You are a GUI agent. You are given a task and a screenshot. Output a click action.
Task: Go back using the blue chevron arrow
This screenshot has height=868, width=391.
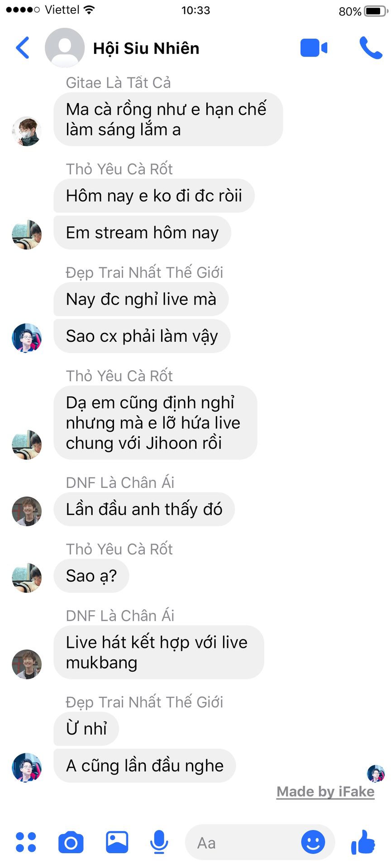click(23, 47)
